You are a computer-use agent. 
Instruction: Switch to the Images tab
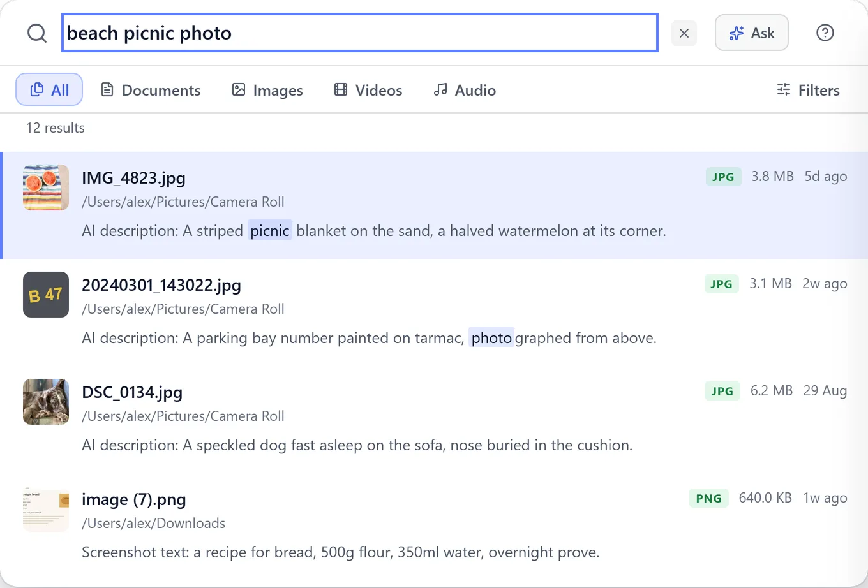click(267, 90)
